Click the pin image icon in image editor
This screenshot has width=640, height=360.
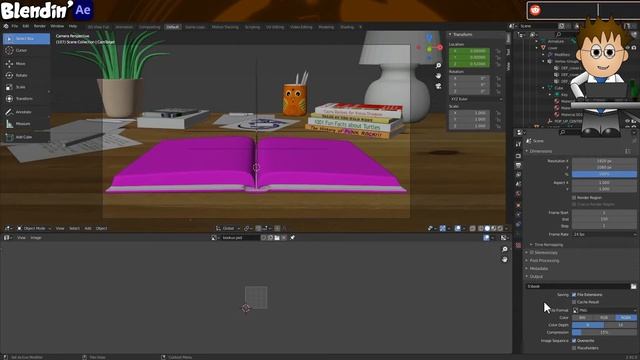coord(292,238)
